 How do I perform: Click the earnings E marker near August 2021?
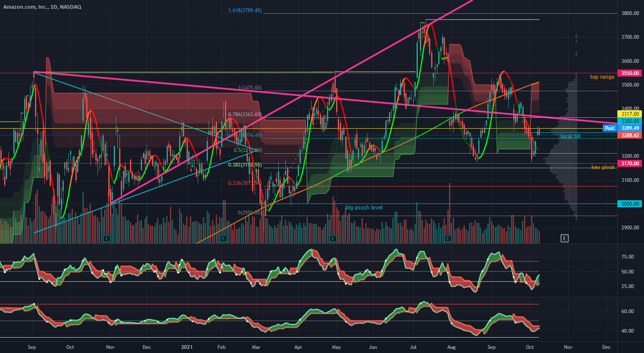(x=448, y=239)
